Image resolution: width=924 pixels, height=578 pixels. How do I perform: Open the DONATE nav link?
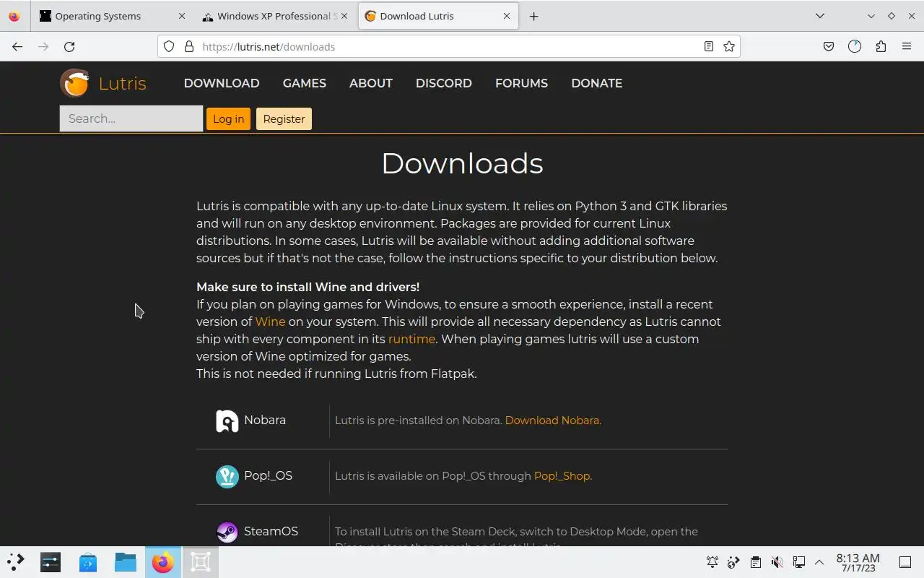[597, 83]
